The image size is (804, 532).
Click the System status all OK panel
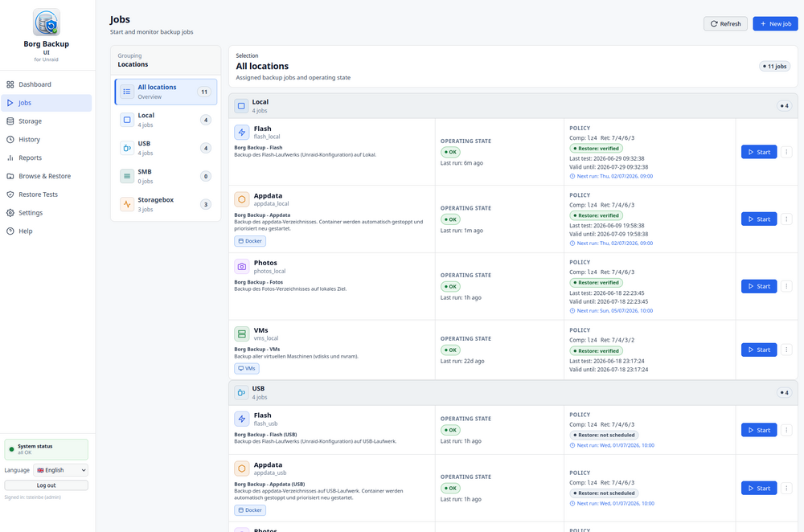[x=46, y=449]
